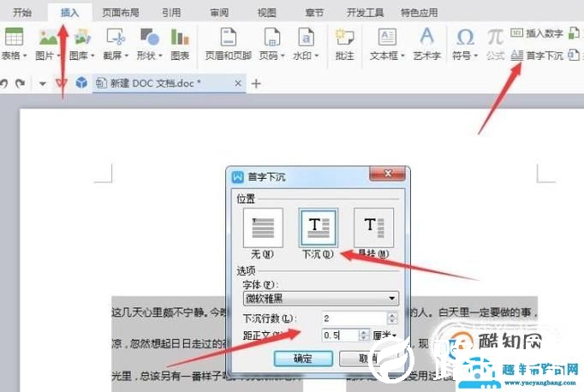Insert word art with 艺术字
Viewport: 584px width, 392px height.
426,44
